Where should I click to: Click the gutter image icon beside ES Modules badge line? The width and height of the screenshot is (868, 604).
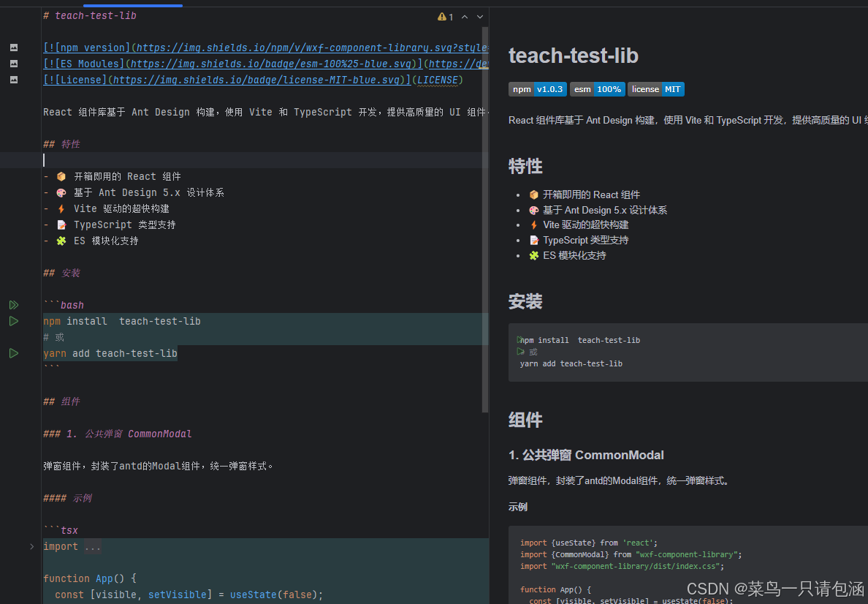pos(14,64)
